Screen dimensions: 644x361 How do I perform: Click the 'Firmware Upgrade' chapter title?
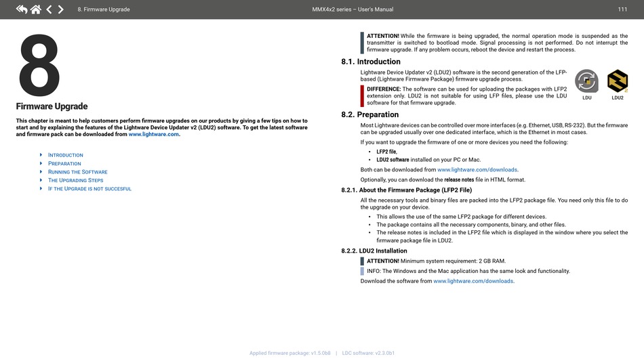tap(52, 106)
